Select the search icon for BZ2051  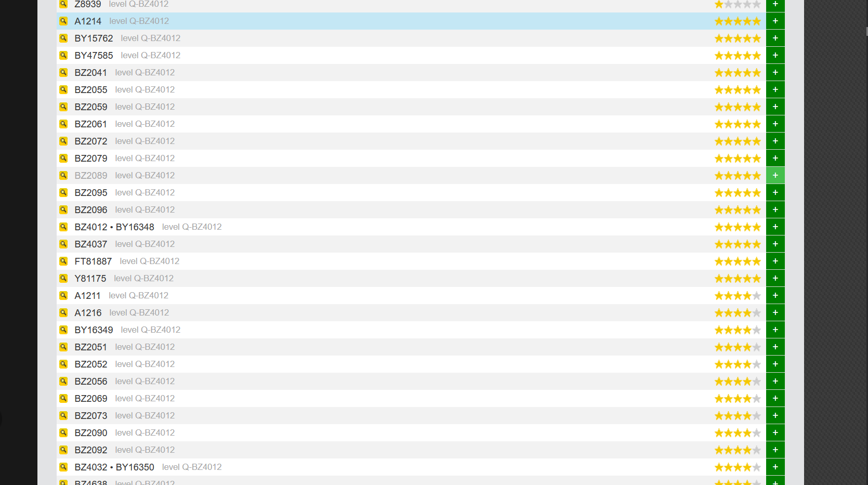pyautogui.click(x=63, y=347)
